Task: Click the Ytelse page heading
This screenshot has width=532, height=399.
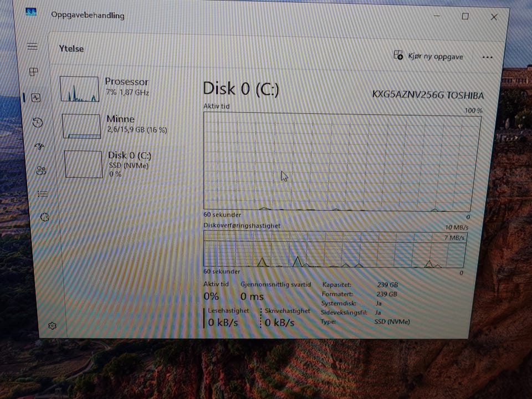Action: coord(71,49)
